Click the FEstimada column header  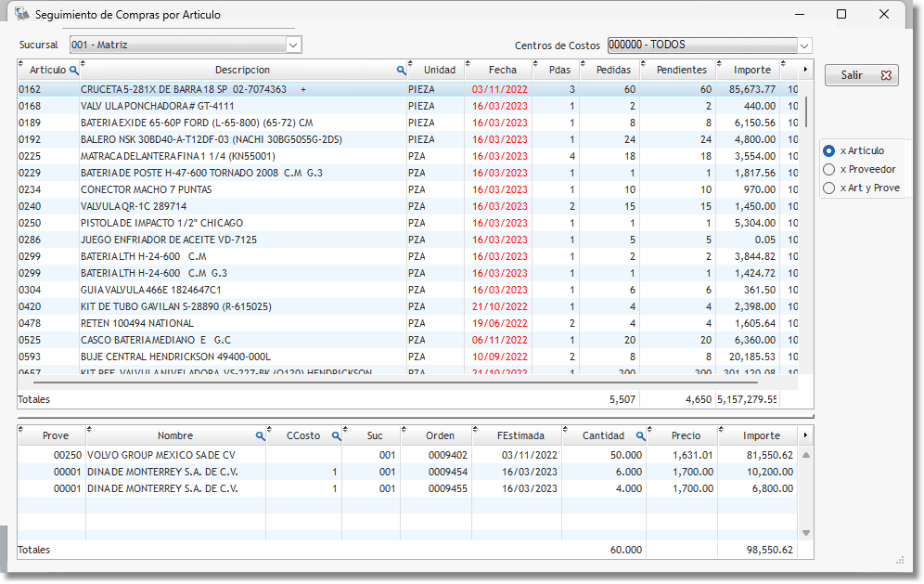tap(519, 435)
